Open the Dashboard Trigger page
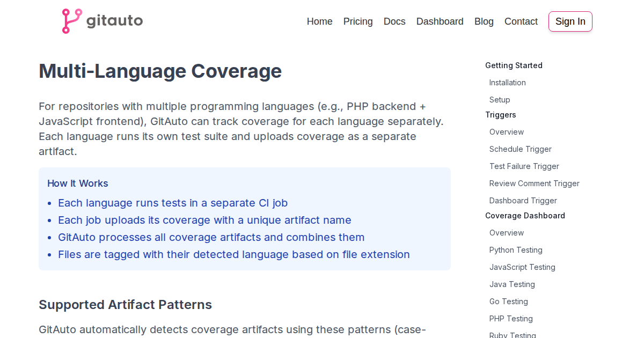 click(x=523, y=201)
